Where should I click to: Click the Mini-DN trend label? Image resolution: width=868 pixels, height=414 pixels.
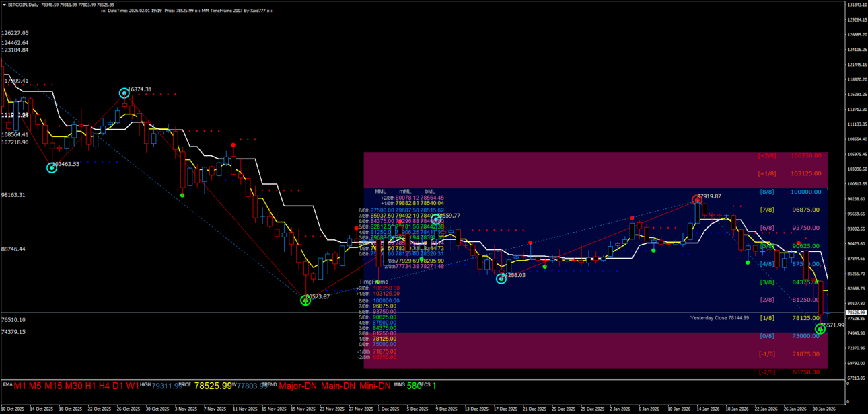point(374,386)
